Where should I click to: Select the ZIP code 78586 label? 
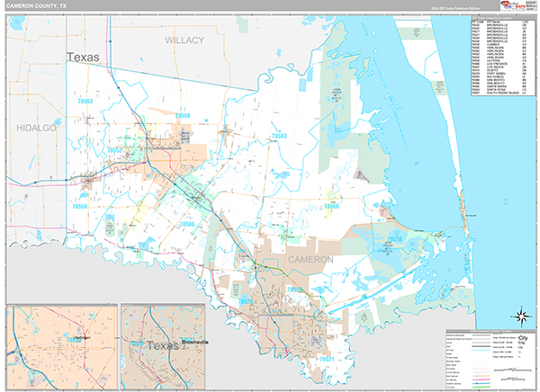pyautogui.click(x=187, y=224)
